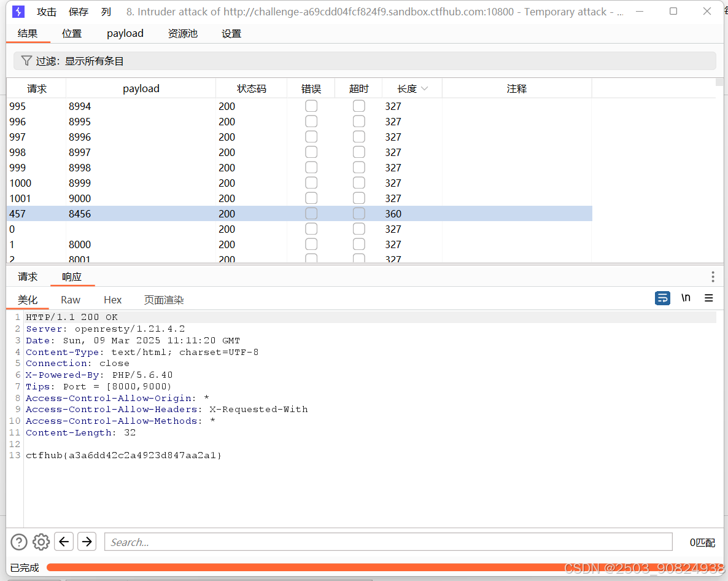This screenshot has height=581, width=728.
Task: Click 保存 to save the attack
Action: (x=78, y=11)
